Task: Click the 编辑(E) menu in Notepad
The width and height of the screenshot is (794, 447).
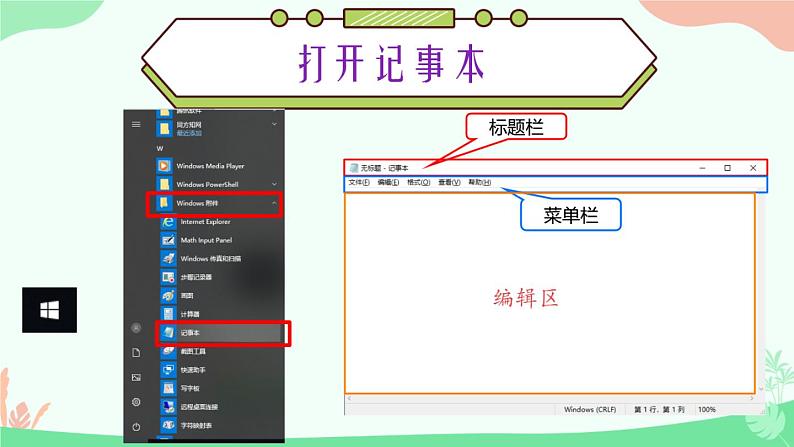Action: pyautogui.click(x=388, y=183)
